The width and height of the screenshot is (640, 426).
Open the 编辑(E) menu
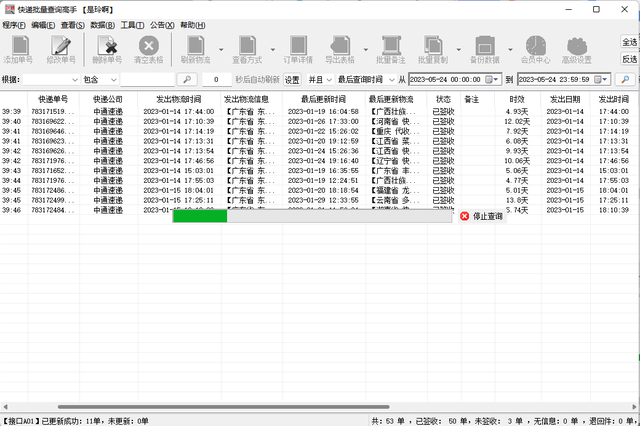tap(43, 25)
